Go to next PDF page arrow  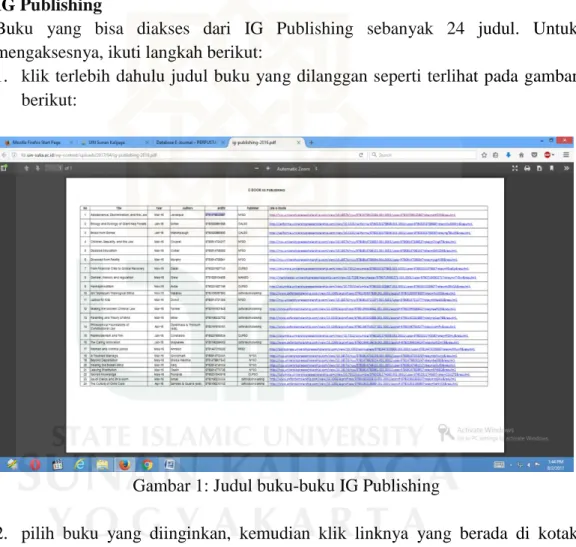coord(37,168)
